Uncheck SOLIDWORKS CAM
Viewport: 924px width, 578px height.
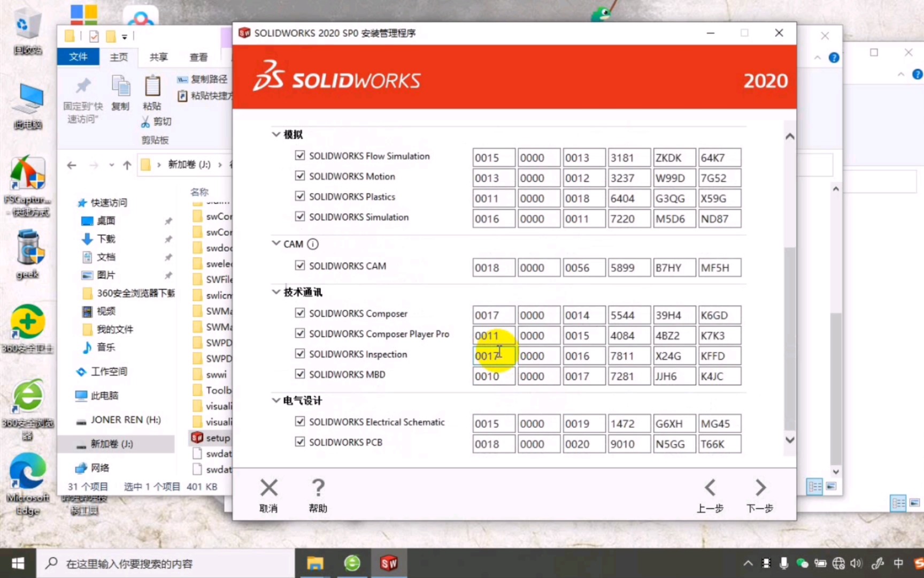(300, 265)
